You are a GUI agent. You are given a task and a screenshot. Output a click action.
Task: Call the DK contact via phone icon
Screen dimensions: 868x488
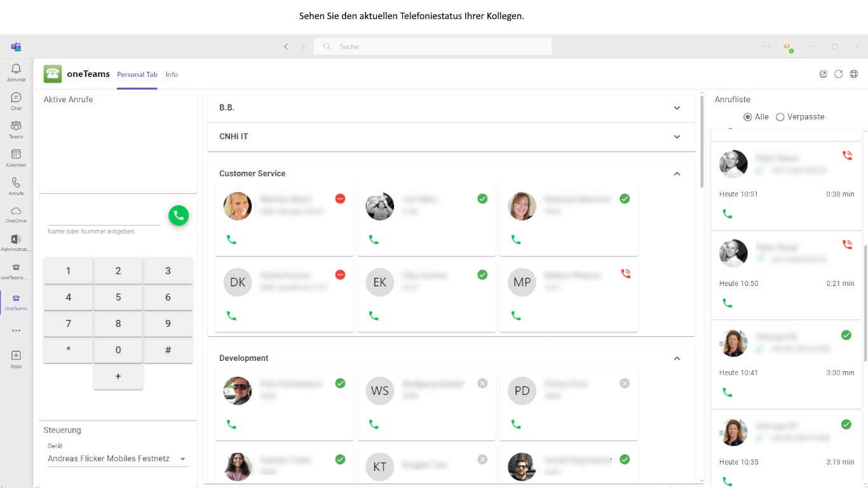(x=231, y=316)
